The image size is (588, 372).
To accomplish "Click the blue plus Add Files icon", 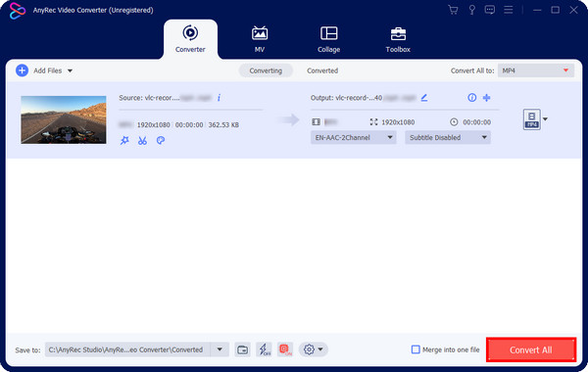I will pos(23,70).
